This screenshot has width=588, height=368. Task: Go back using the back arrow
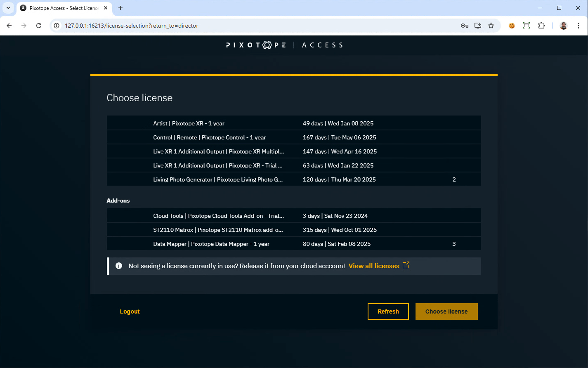[x=9, y=25]
